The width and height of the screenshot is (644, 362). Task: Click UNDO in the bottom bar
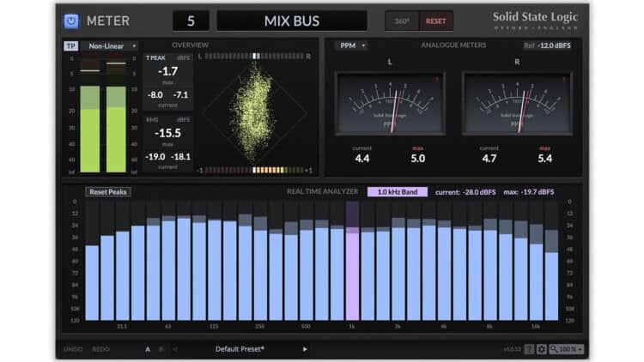click(73, 349)
